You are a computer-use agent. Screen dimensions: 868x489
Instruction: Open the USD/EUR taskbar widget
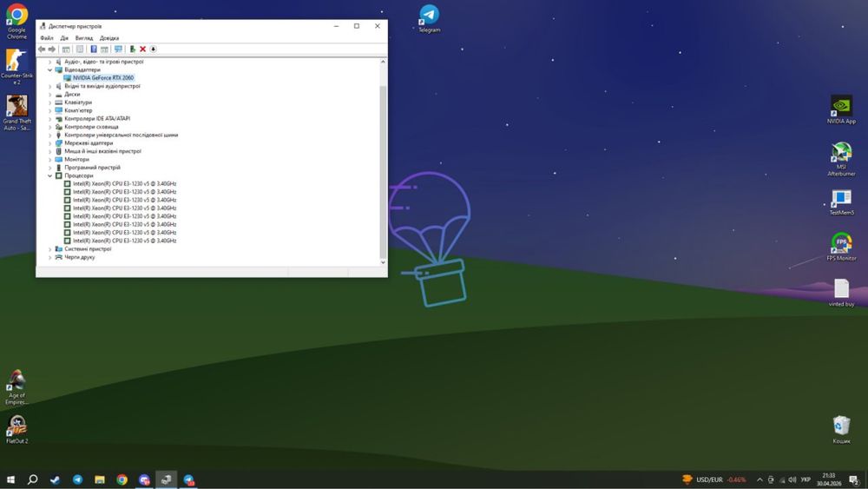(x=714, y=479)
